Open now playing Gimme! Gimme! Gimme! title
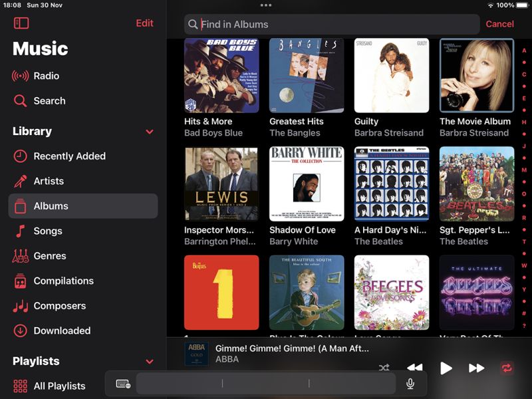The height and width of the screenshot is (399, 532). (292, 348)
